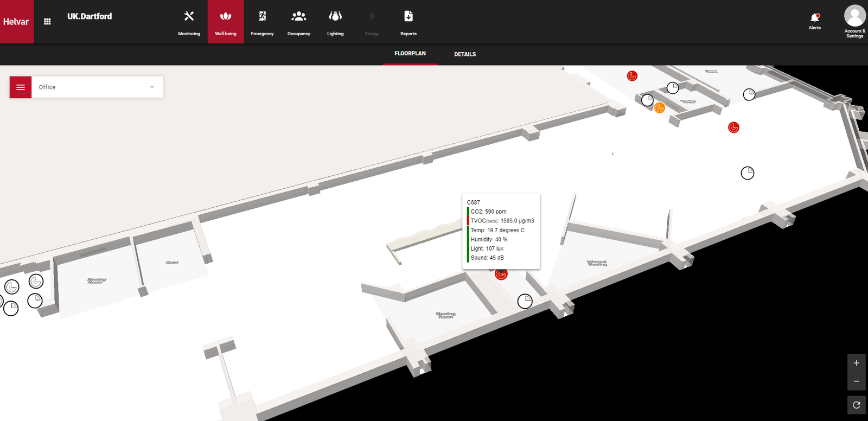
Task: Click the Sound: 45 dB reading
Action: click(487, 258)
